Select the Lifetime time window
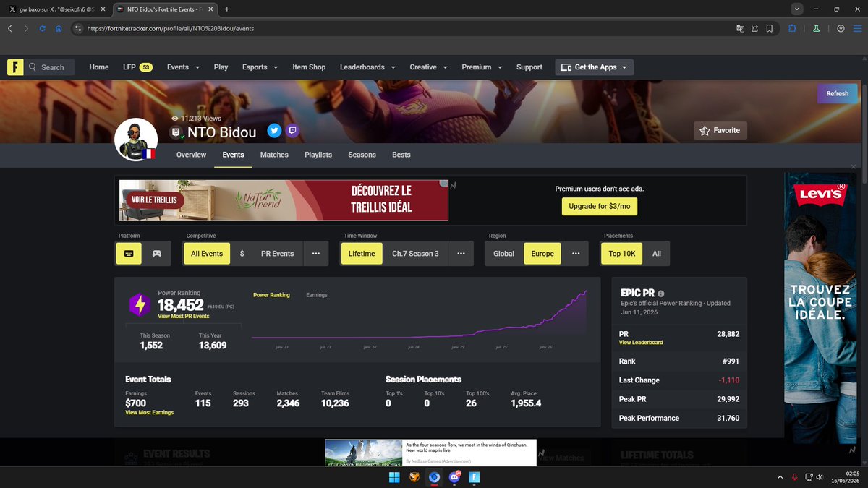The image size is (868, 488). 362,254
